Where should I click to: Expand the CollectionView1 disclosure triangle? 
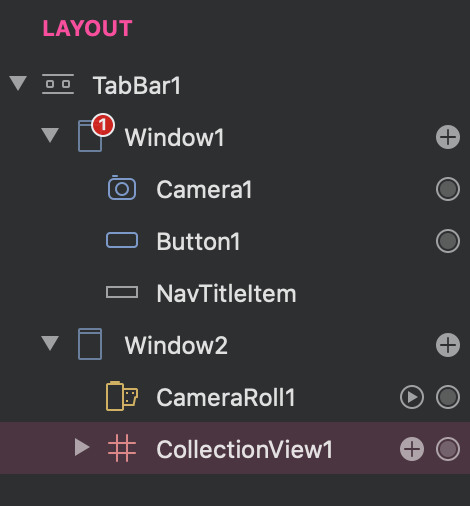click(82, 447)
